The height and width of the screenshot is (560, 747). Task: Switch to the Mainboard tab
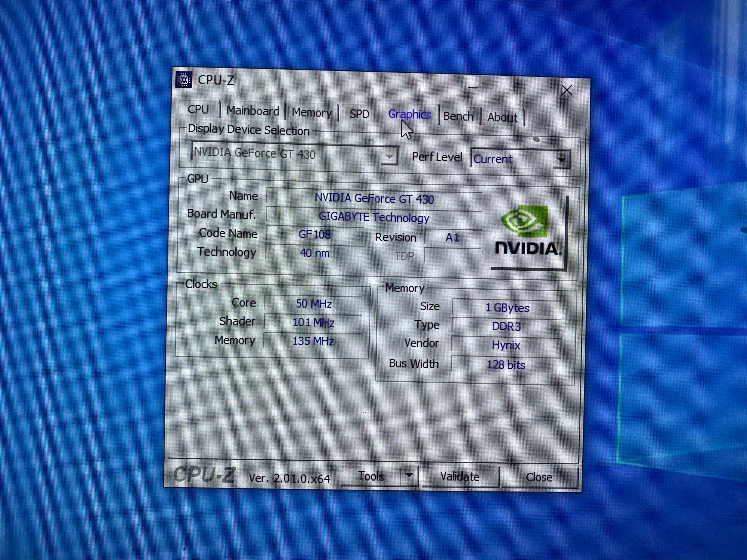[x=253, y=111]
